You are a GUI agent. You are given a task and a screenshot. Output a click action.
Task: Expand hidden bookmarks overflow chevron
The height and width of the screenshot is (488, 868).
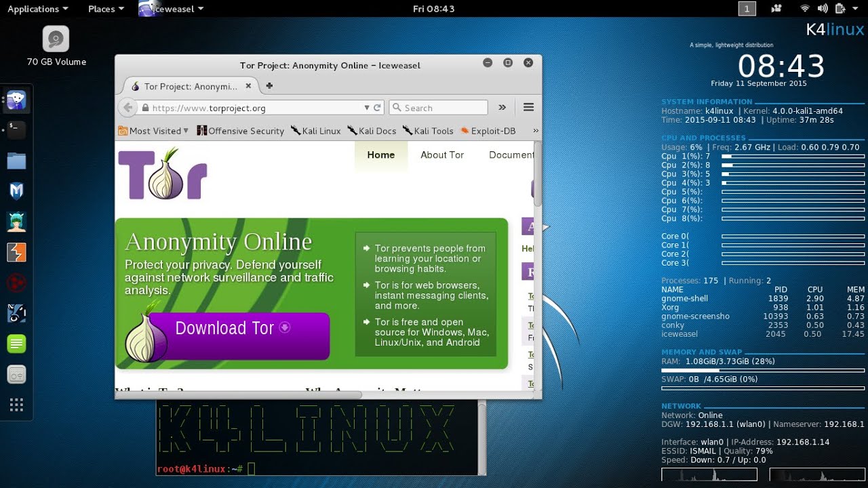pos(536,131)
